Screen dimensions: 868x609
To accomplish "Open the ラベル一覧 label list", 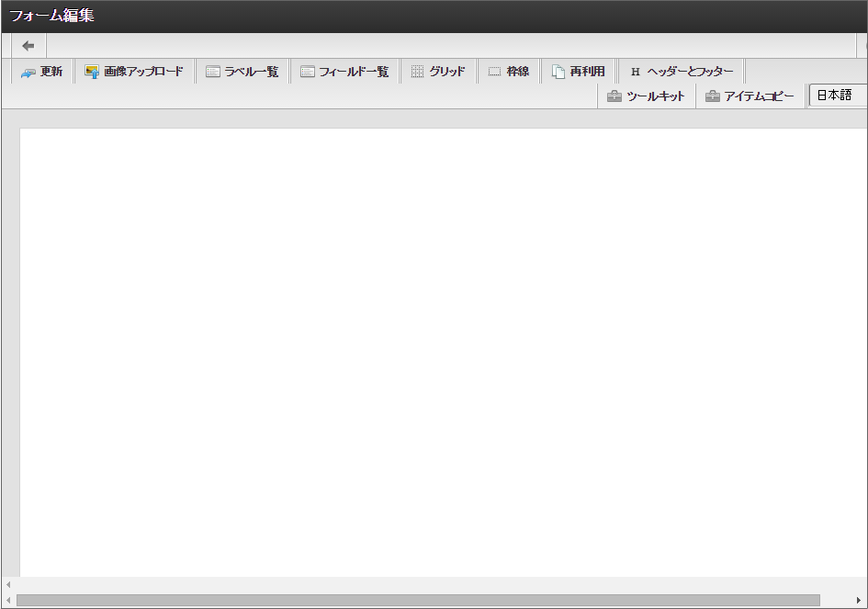I will point(242,70).
